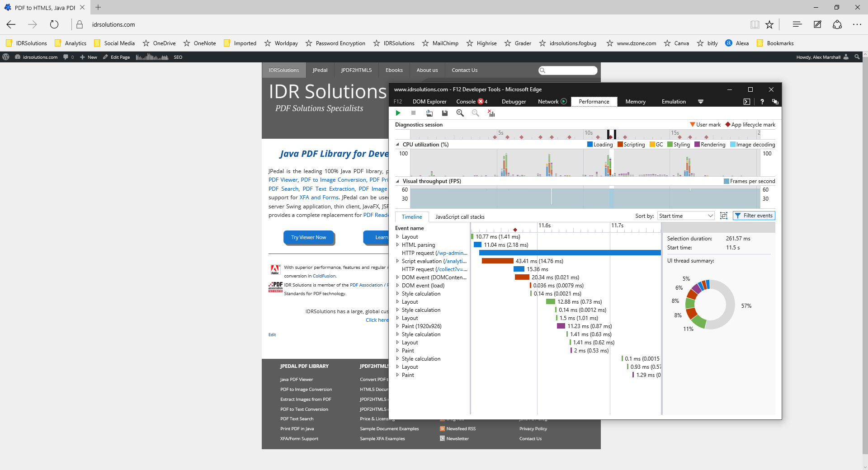868x470 pixels.
Task: Zoom in on the timeline selection
Action: pos(460,113)
